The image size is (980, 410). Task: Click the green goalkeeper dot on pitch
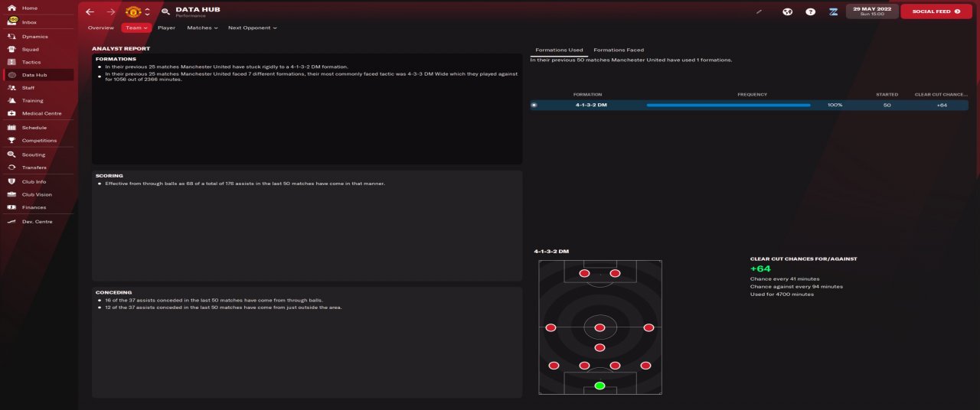(x=599, y=386)
